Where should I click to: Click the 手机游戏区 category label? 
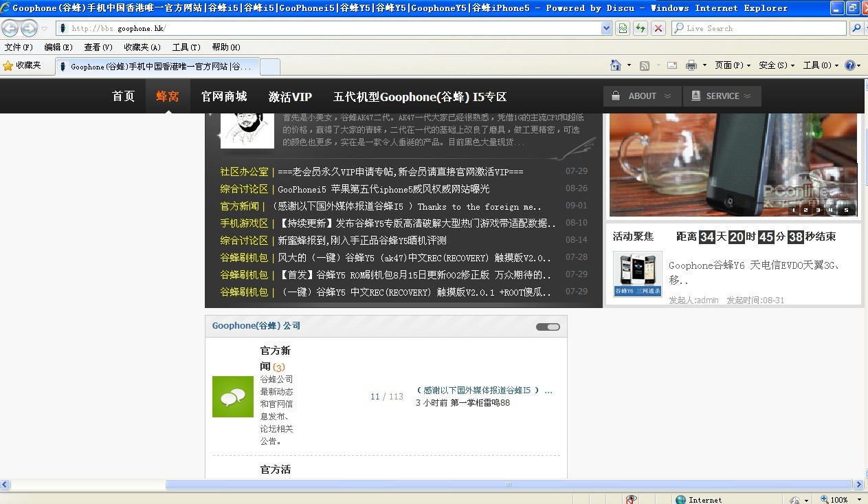244,223
